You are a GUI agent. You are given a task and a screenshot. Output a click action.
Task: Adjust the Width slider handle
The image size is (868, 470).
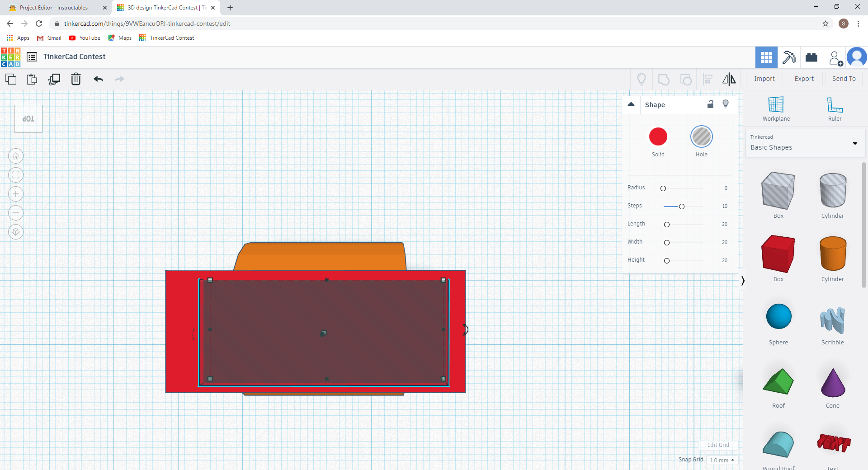667,243
